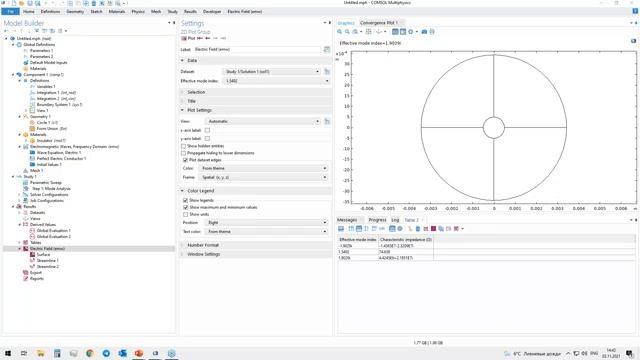Click the Zoom Out icon in Graphics toolbar

[x=347, y=32]
